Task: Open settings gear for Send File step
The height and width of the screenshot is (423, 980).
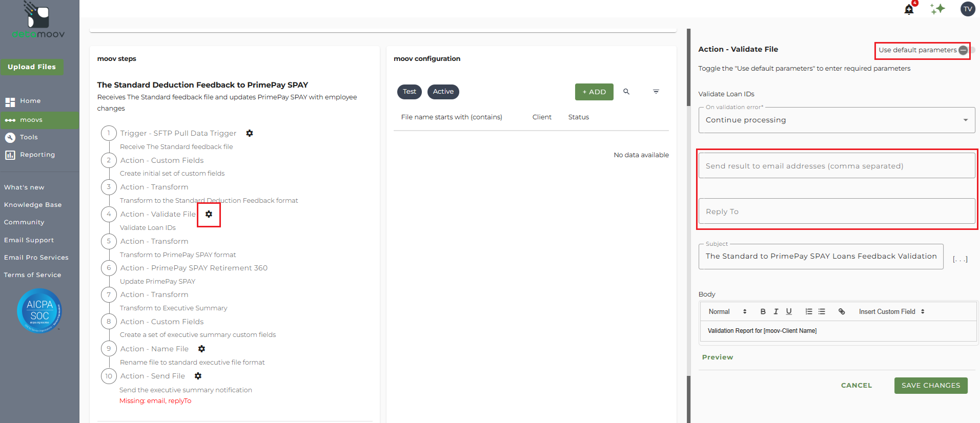Action: pyautogui.click(x=198, y=376)
